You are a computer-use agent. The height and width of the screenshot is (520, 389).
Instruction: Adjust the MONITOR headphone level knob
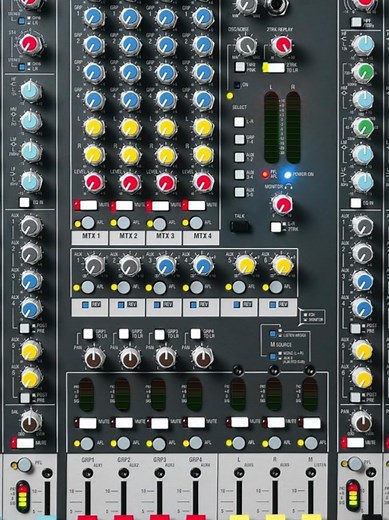282,204
